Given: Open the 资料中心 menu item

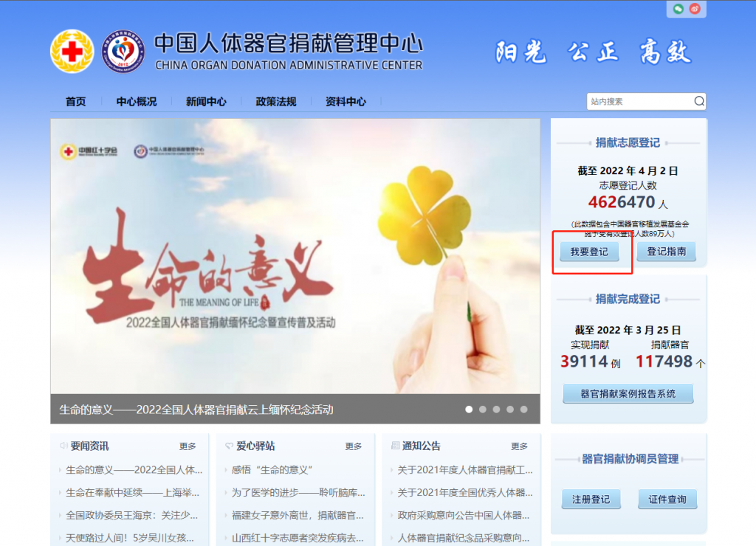Looking at the screenshot, I should click(x=346, y=102).
